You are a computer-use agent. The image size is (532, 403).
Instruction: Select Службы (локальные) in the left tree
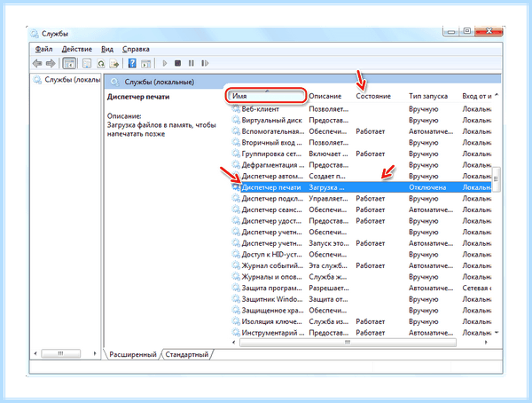(66, 80)
